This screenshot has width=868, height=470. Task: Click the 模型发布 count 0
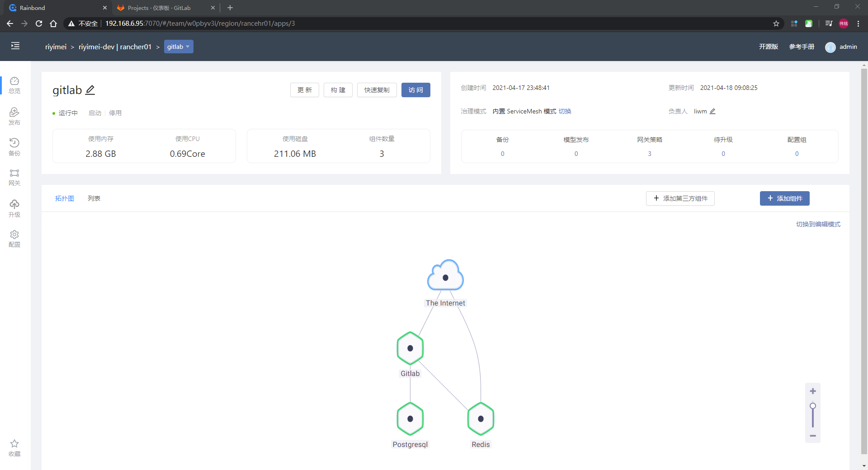coord(576,154)
